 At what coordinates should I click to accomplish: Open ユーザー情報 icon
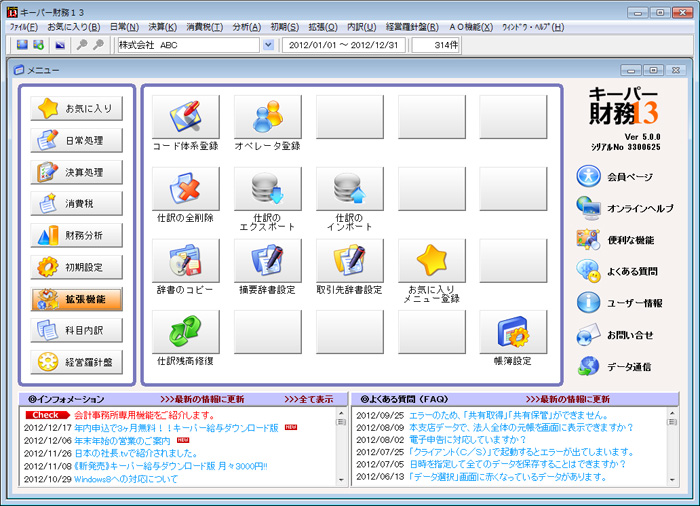tap(588, 302)
